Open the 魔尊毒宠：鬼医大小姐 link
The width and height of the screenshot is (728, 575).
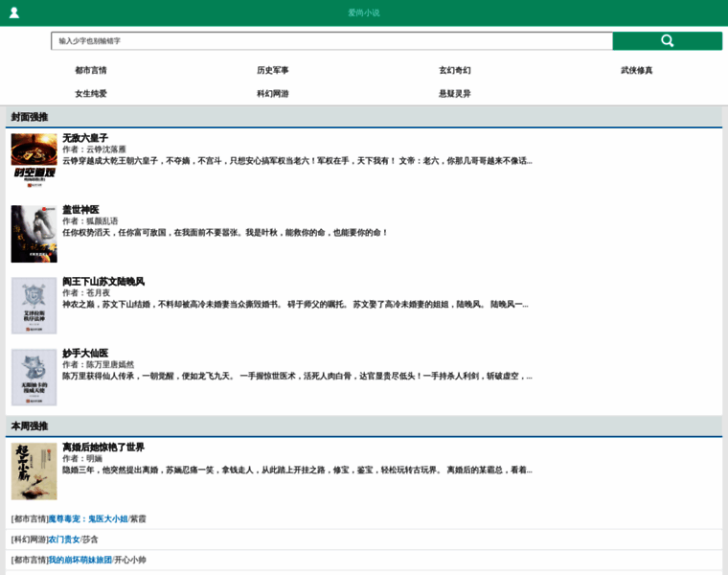(88, 518)
